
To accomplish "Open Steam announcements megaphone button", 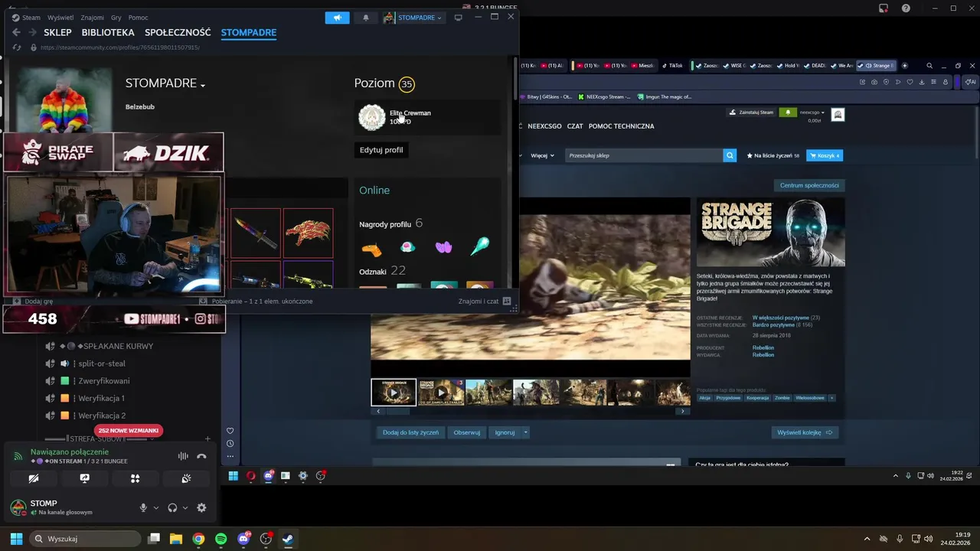I will 337,18.
